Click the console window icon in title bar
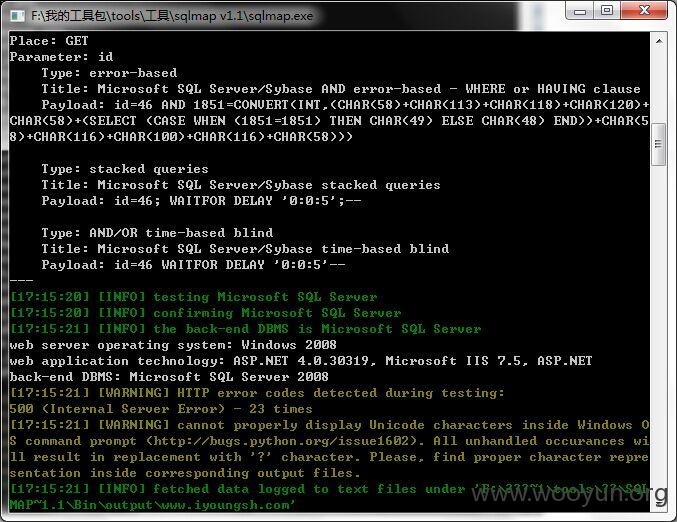 [17, 16]
